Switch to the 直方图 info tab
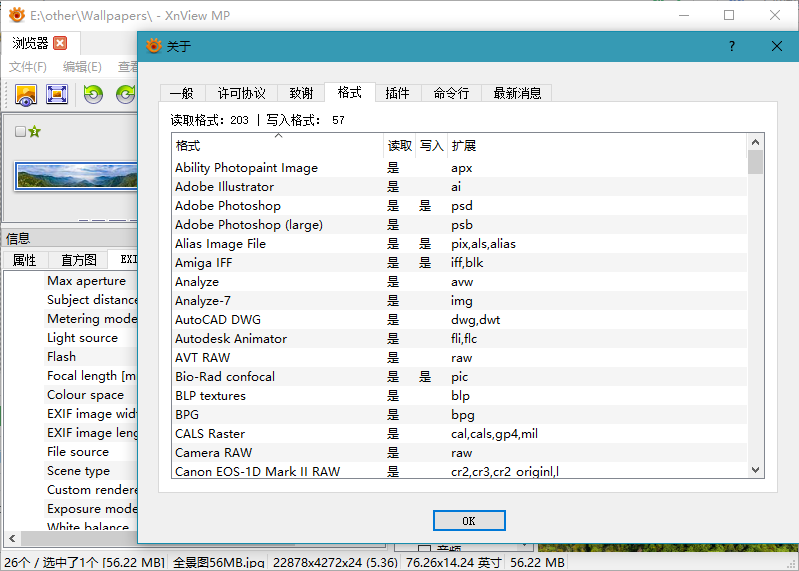 (78, 260)
